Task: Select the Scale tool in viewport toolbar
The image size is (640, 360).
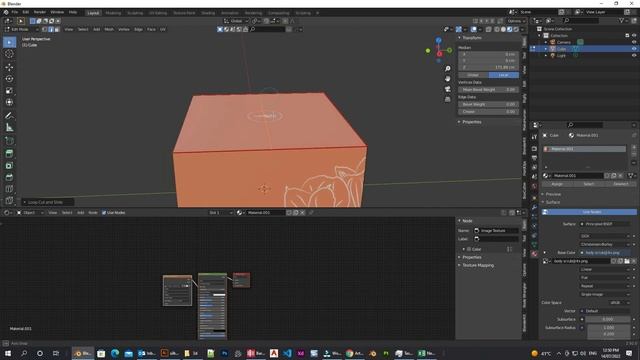Action: coord(9,91)
